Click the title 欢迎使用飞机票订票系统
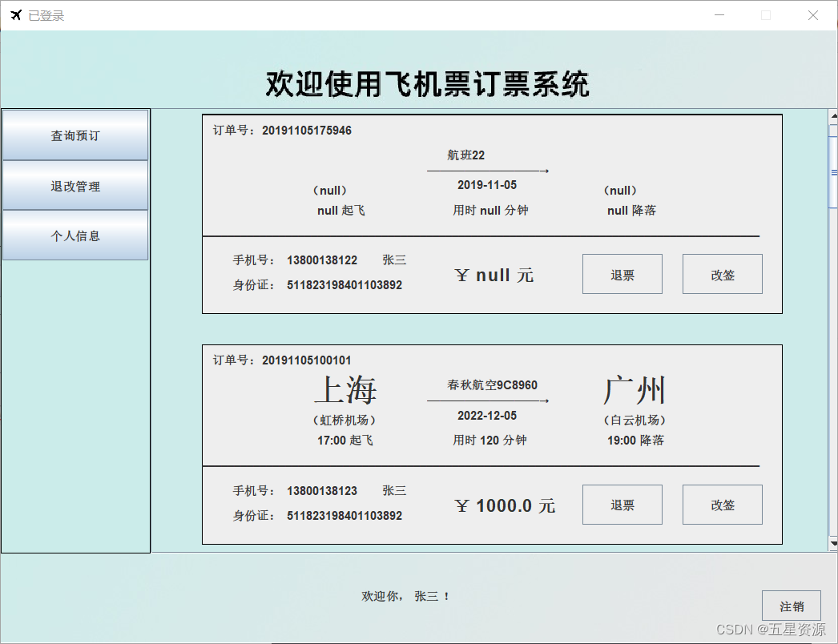This screenshot has width=838, height=644. pos(428,84)
